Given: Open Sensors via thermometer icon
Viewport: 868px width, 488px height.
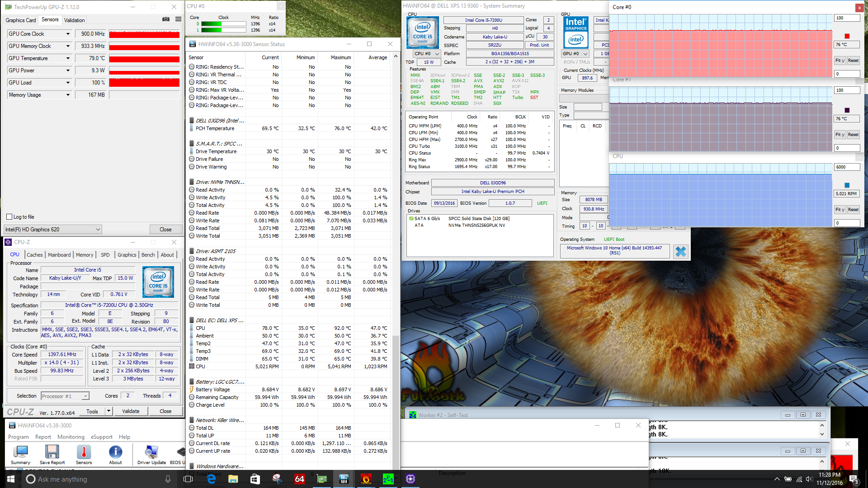Looking at the screenshot, I should click(84, 452).
